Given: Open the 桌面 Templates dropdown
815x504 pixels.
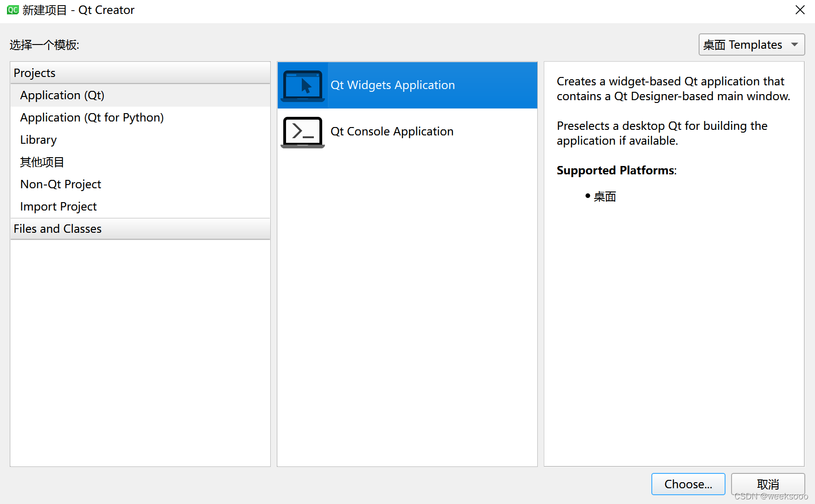Looking at the screenshot, I should 751,45.
